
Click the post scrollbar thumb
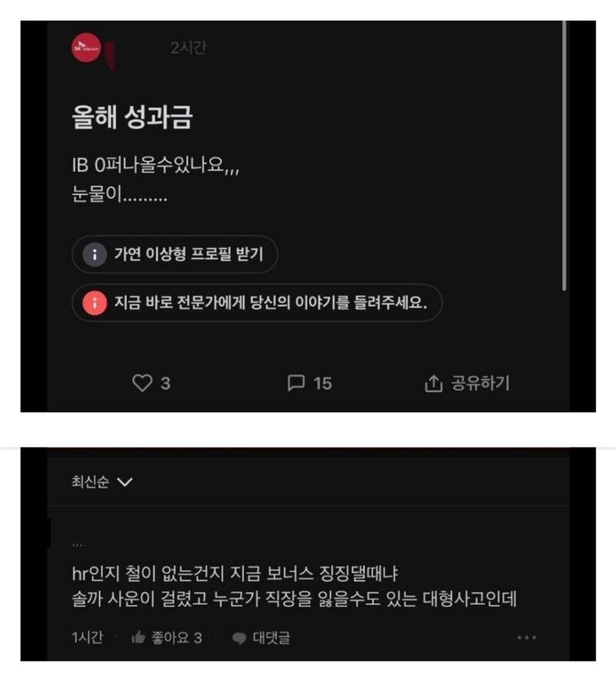tap(564, 156)
